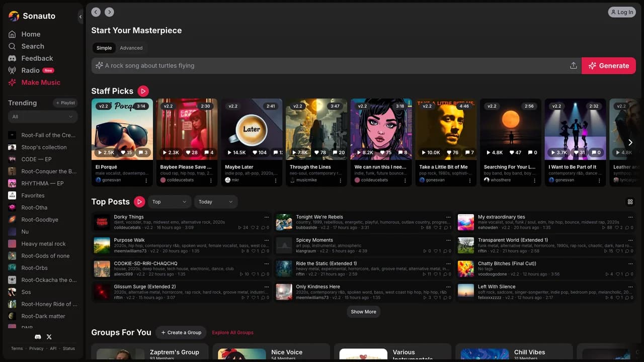644x362 pixels.
Task: Open the 'Top' sort dropdown
Action: tap(170, 202)
